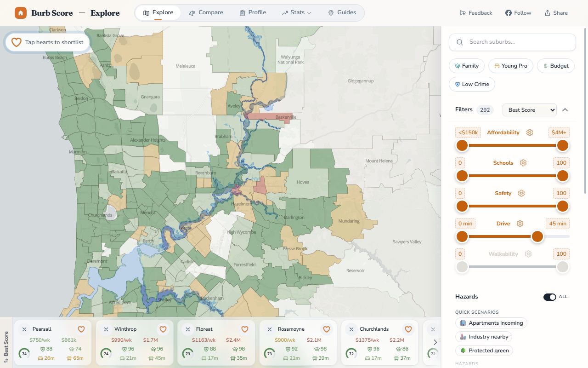This screenshot has width=588, height=368.
Task: Click the Tap hearts to shortlist heart icon
Action: click(16, 42)
